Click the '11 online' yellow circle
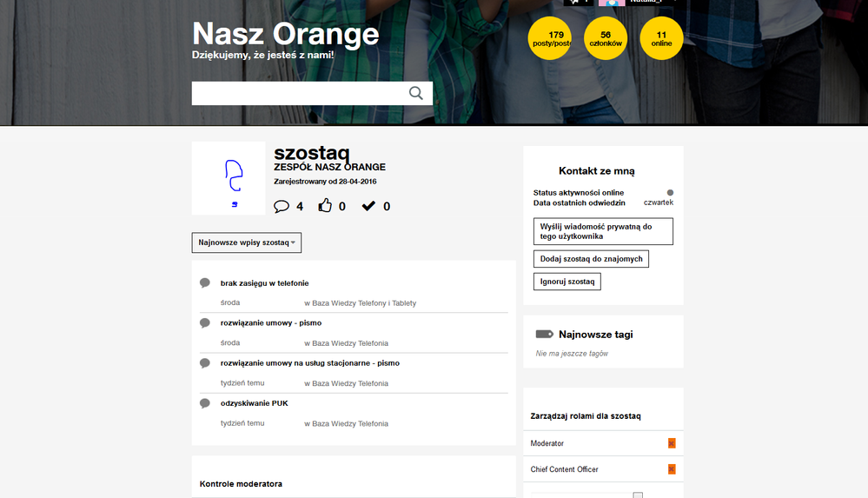 pyautogui.click(x=661, y=38)
